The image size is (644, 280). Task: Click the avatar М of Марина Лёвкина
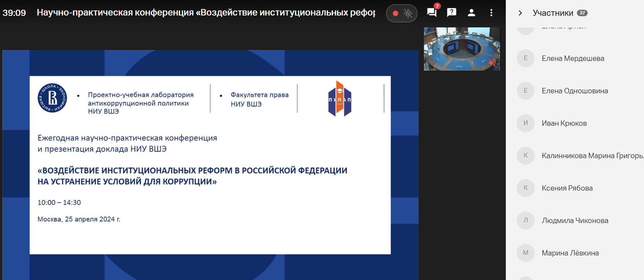[526, 253]
